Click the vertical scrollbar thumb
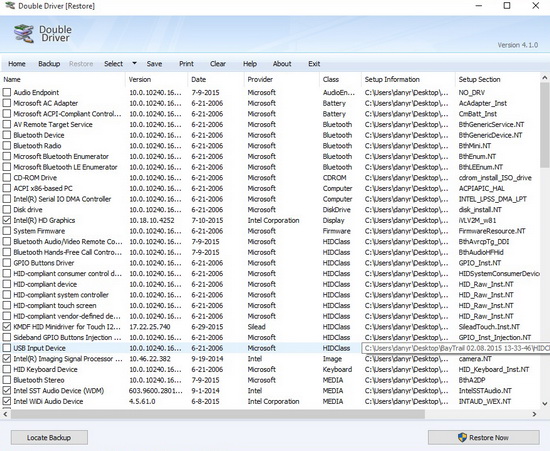Image resolution: width=550 pixels, height=451 pixels. point(545,125)
